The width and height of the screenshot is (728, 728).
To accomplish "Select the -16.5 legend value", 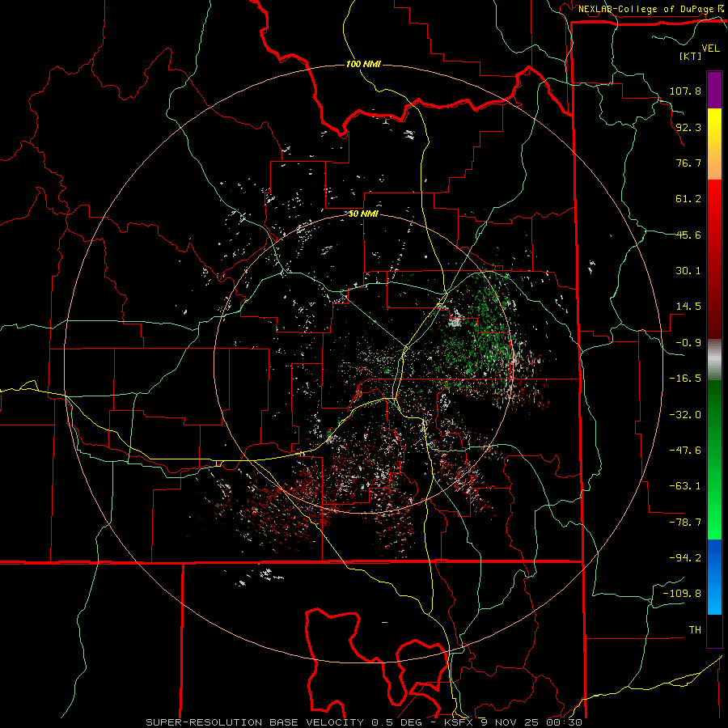I will point(685,379).
